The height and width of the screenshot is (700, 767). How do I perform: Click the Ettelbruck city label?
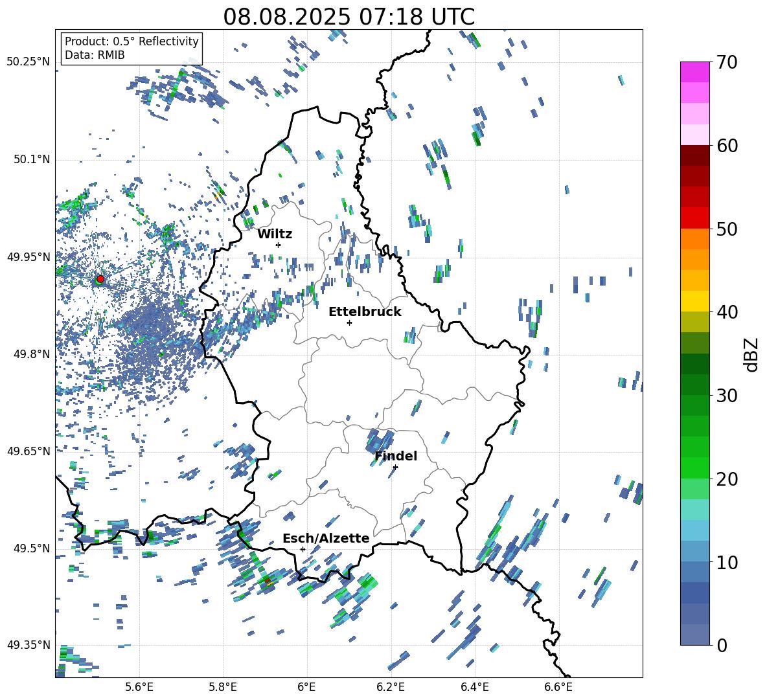click(365, 311)
